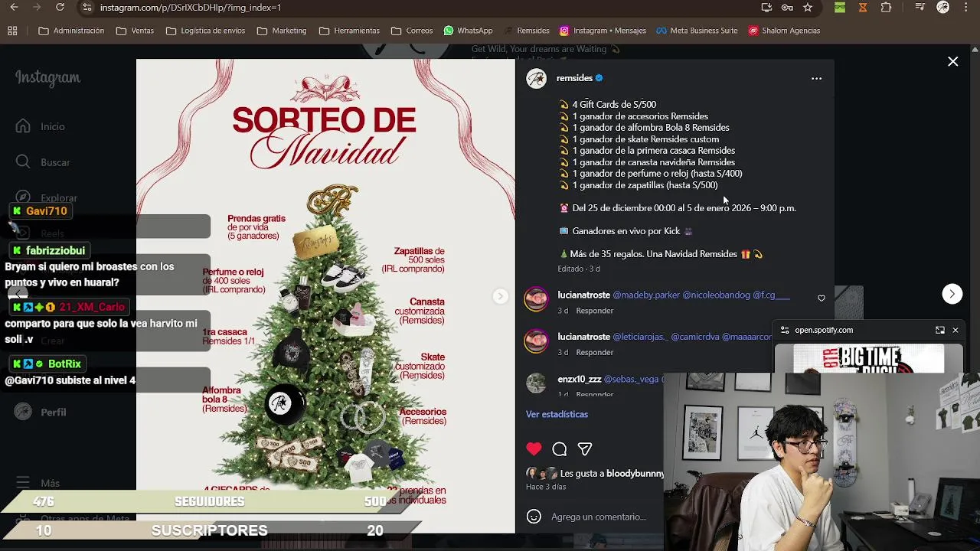Unlike the post using the red heart
The width and height of the screenshot is (980, 551).
534,449
